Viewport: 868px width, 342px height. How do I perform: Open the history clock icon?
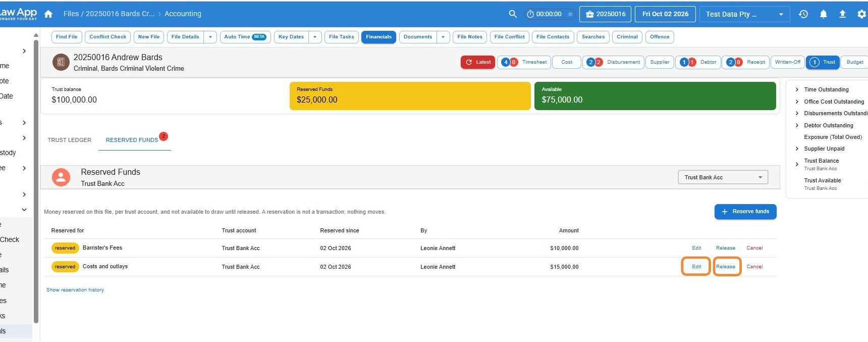coord(803,14)
